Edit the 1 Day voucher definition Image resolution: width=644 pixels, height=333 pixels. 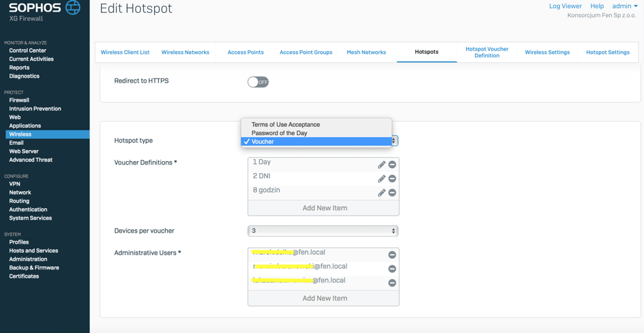click(381, 164)
